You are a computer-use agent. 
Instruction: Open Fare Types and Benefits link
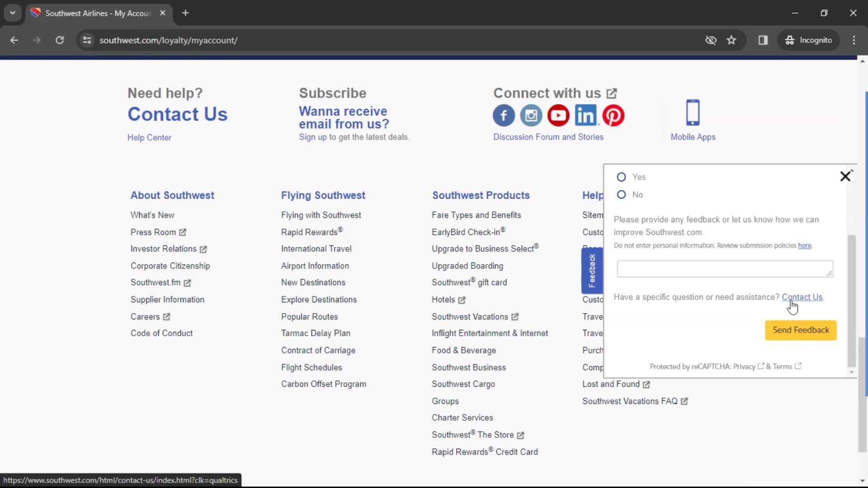[476, 216]
